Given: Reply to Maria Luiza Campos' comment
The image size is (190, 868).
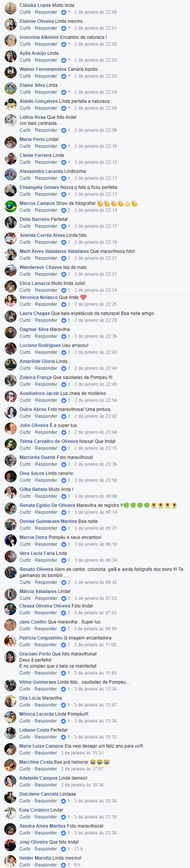Looking at the screenshot, I should pyautogui.click(x=46, y=753).
